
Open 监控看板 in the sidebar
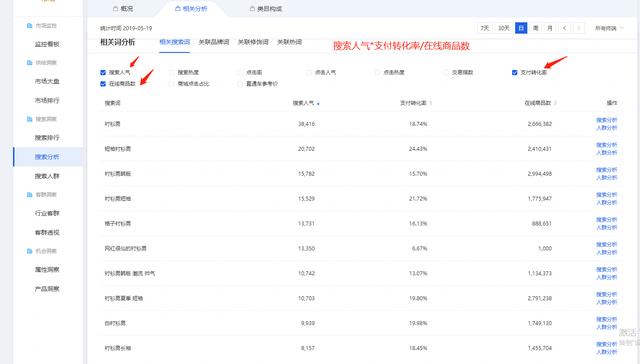pos(47,44)
